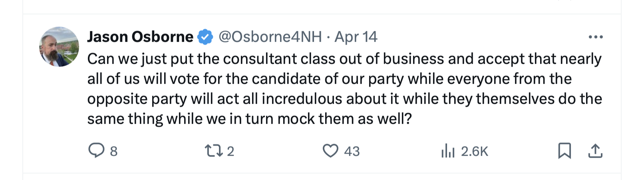The height and width of the screenshot is (180, 644).
Task: Like the tweet with the heart icon
Action: click(330, 151)
